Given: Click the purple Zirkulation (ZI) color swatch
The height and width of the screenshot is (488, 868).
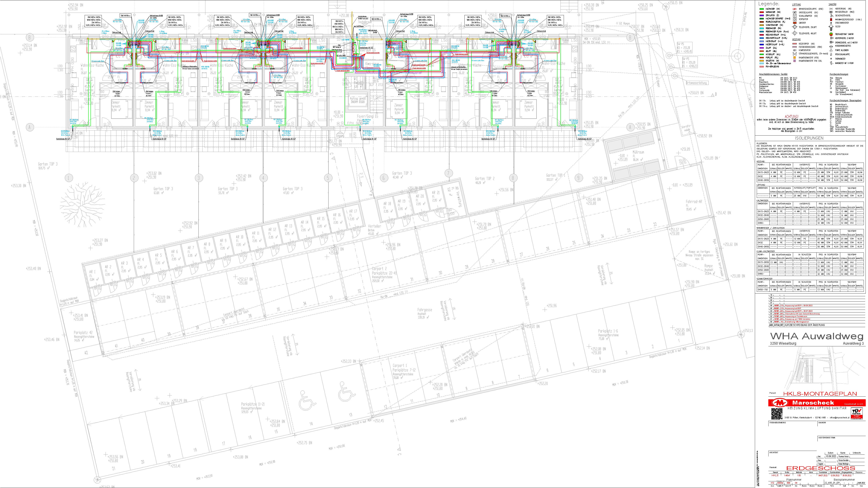Looking at the screenshot, I should (762, 15).
